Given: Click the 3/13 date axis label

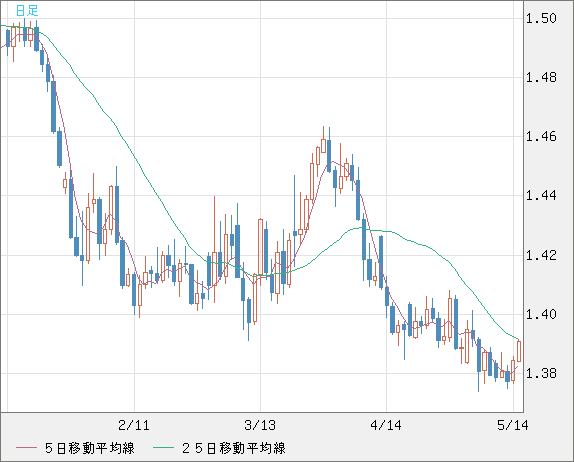Looking at the screenshot, I should tap(260, 425).
